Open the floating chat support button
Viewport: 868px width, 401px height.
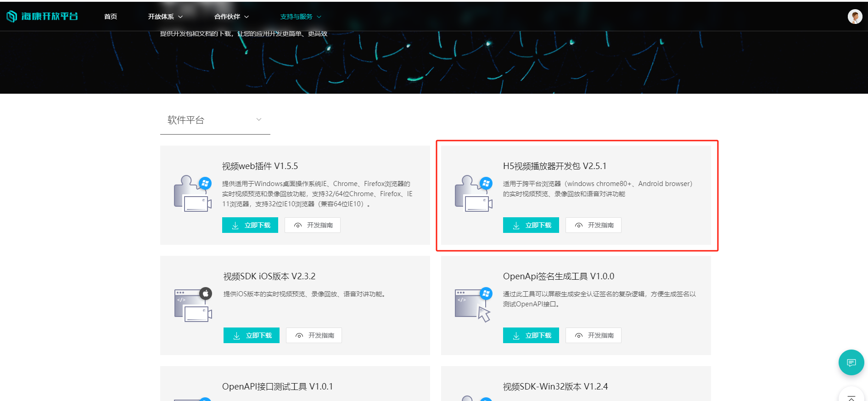(x=851, y=362)
